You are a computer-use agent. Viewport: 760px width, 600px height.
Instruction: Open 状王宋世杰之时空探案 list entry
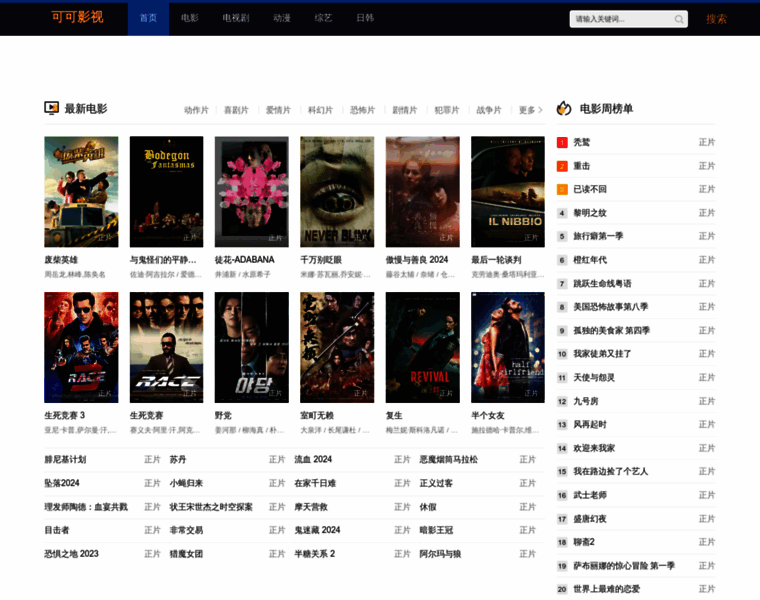pos(211,507)
